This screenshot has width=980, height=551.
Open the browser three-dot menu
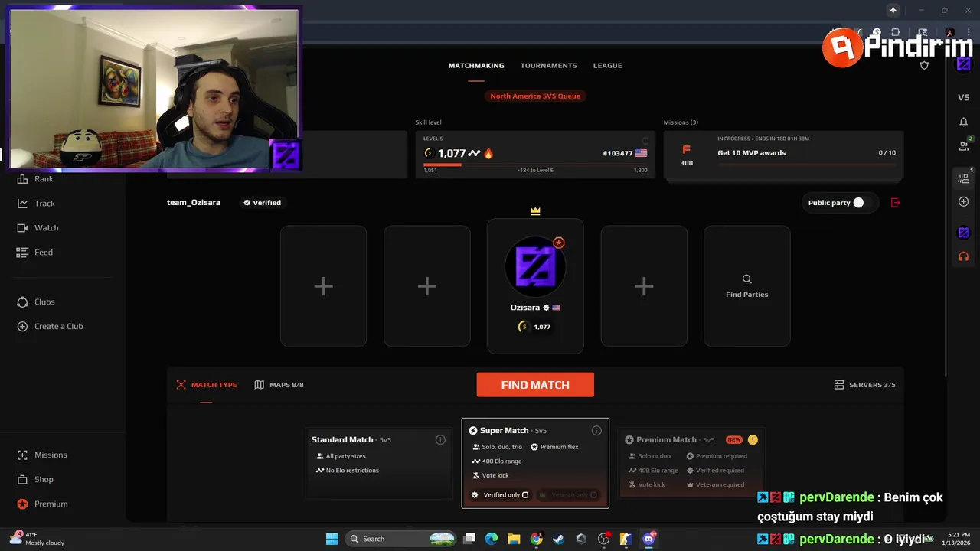[x=969, y=33]
